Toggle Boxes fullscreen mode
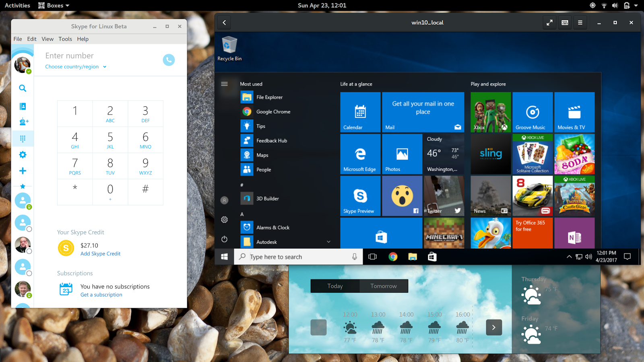Viewport: 644px width, 362px height. click(549, 23)
